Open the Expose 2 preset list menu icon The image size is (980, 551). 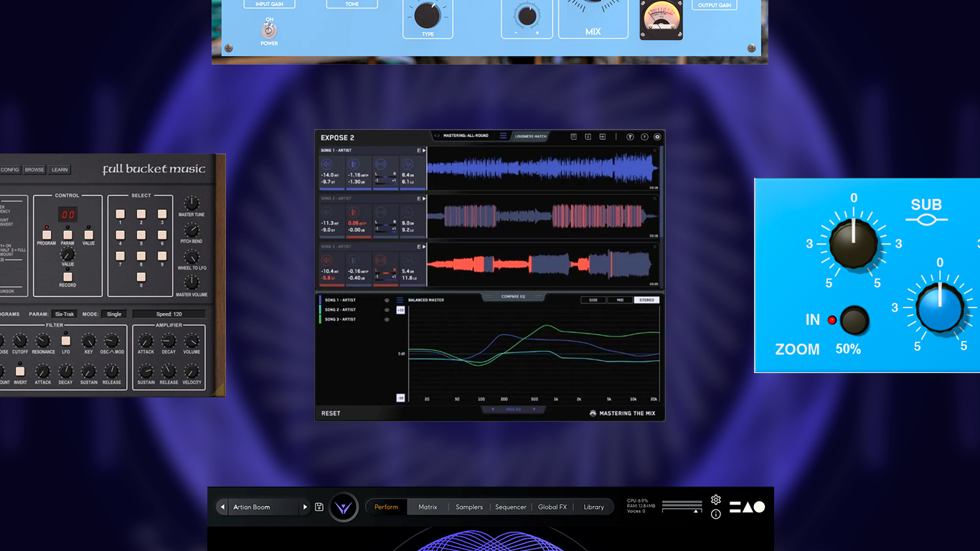click(503, 136)
